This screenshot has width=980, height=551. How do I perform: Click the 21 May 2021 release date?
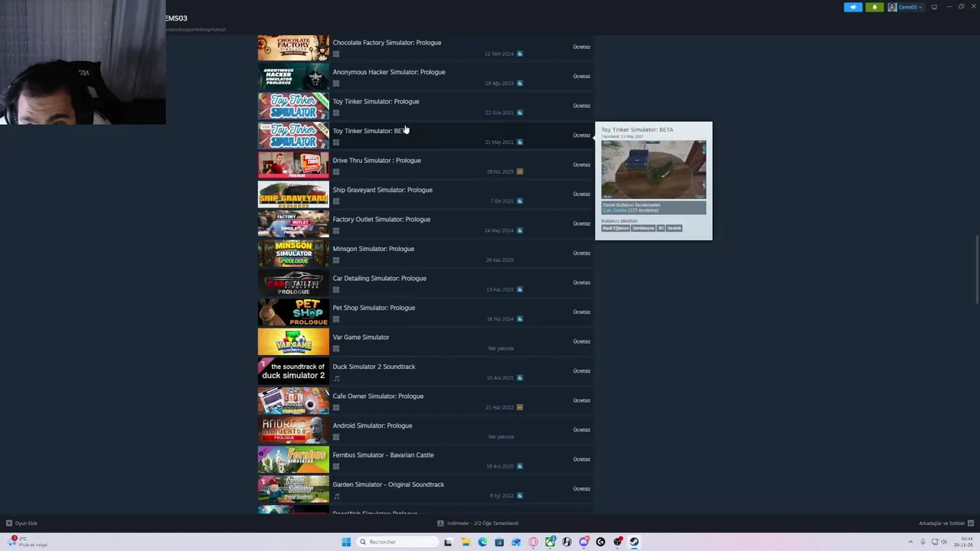500,142
